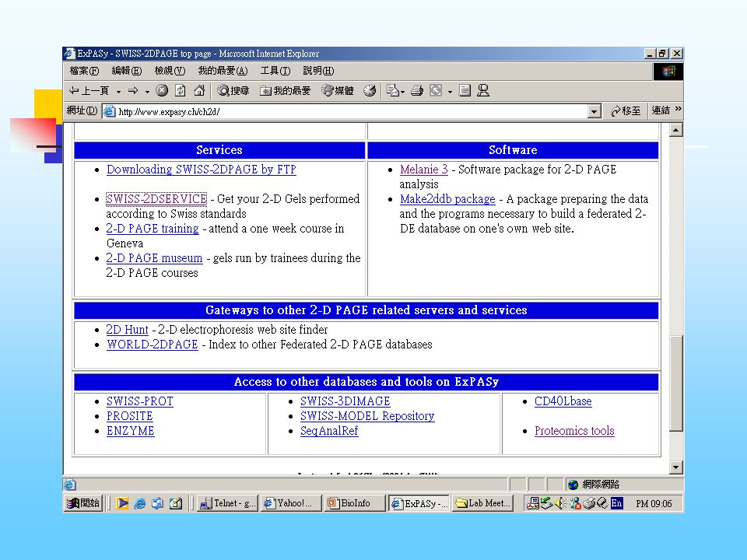Expand the 連結 links bar chevron

(x=678, y=110)
